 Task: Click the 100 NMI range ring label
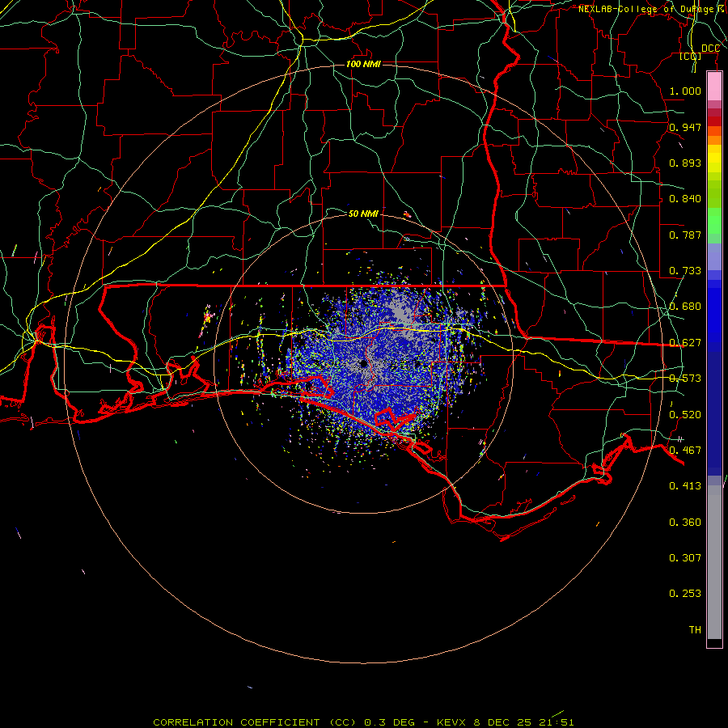pyautogui.click(x=363, y=64)
